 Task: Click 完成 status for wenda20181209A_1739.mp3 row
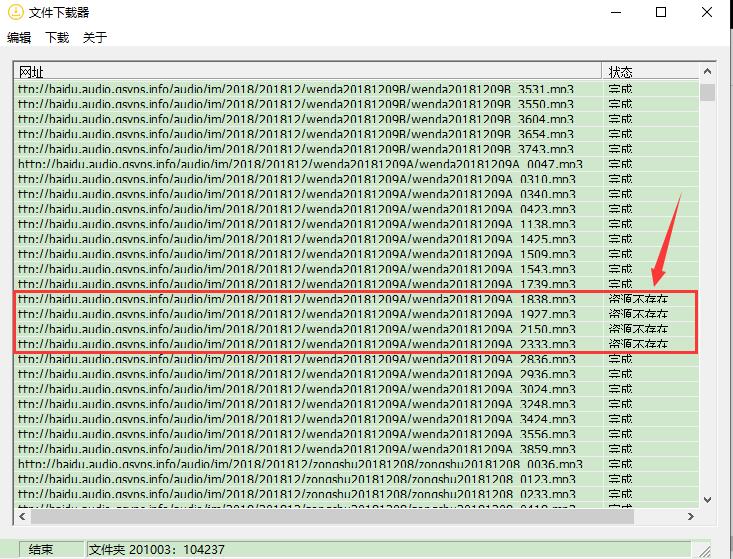click(620, 284)
